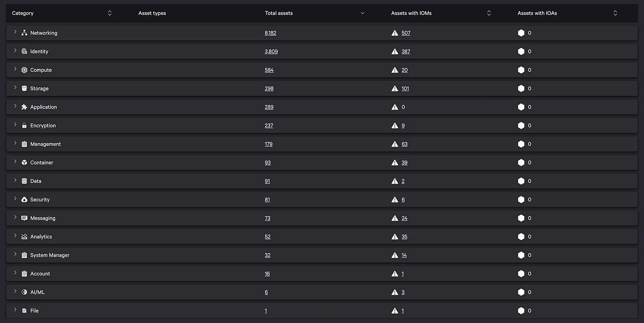Open the 14 System Manager IOMs link

click(x=404, y=255)
